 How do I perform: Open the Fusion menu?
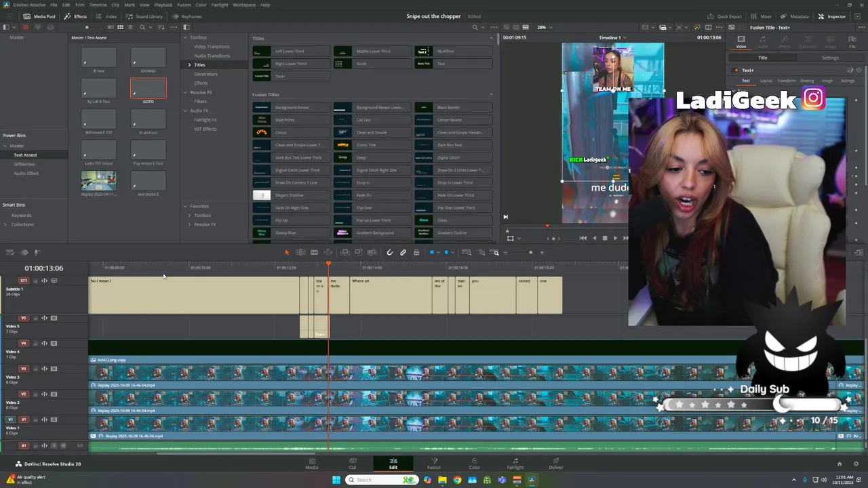pyautogui.click(x=184, y=5)
